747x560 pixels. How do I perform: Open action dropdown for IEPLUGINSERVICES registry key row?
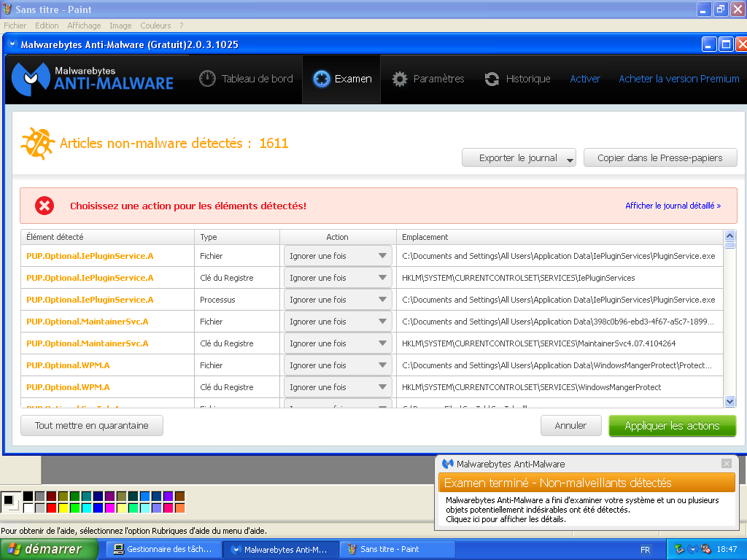pos(338,278)
